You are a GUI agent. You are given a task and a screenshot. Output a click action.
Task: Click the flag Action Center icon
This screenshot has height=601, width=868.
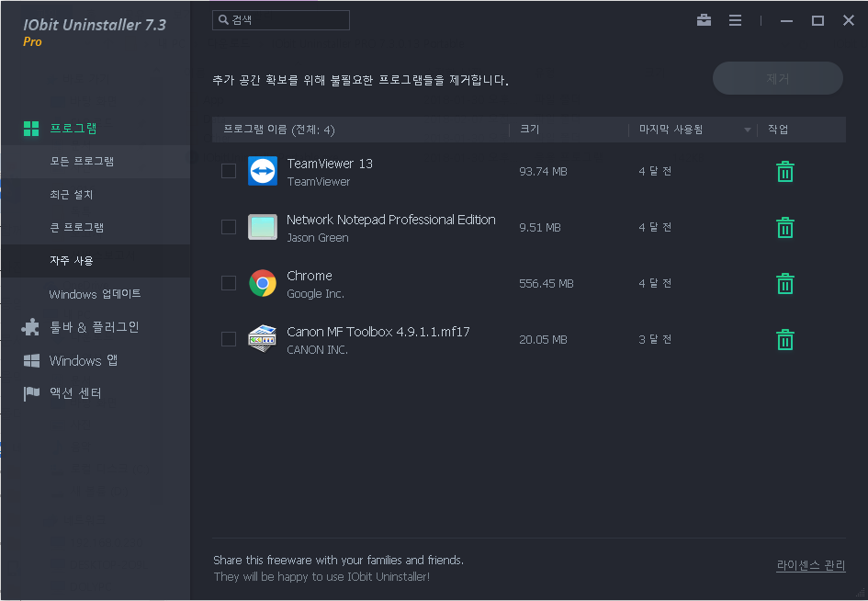(31, 393)
